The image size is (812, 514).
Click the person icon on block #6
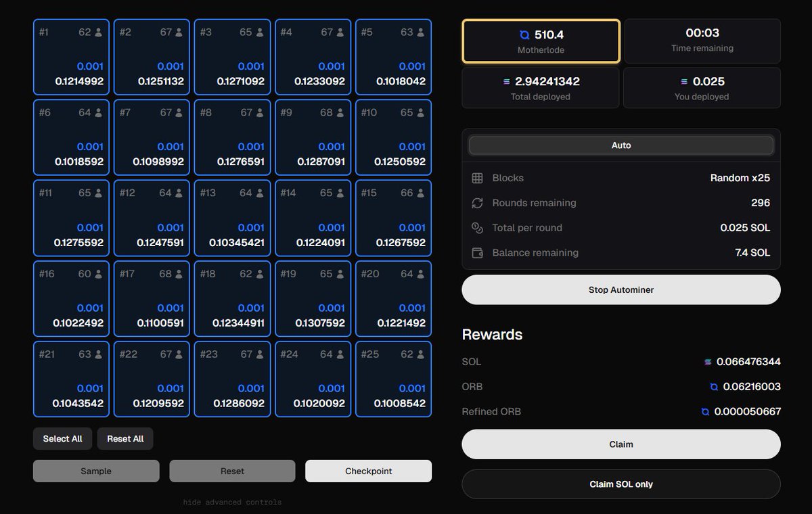[99, 112]
